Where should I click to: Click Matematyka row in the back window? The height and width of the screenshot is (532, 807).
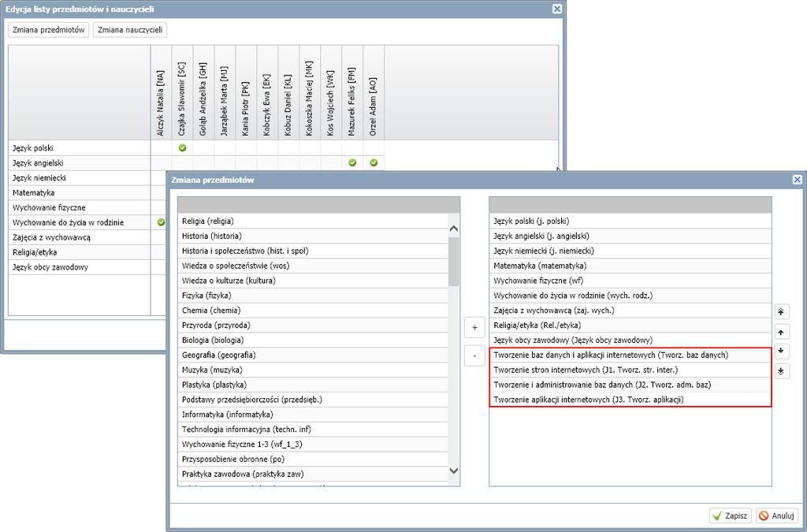[80, 193]
